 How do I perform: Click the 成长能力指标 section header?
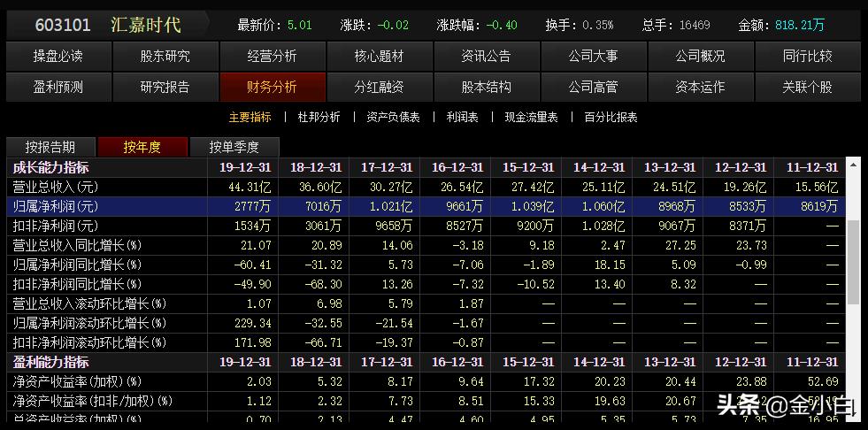[x=50, y=167]
